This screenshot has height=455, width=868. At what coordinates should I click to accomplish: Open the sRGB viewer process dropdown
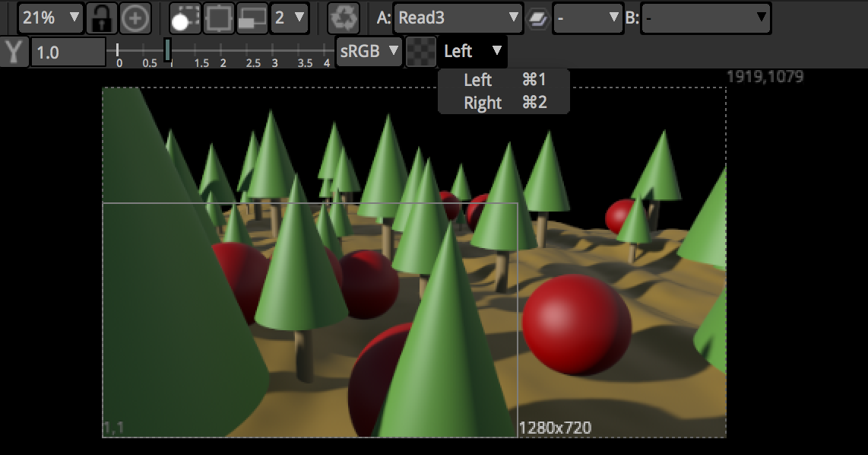coord(369,52)
